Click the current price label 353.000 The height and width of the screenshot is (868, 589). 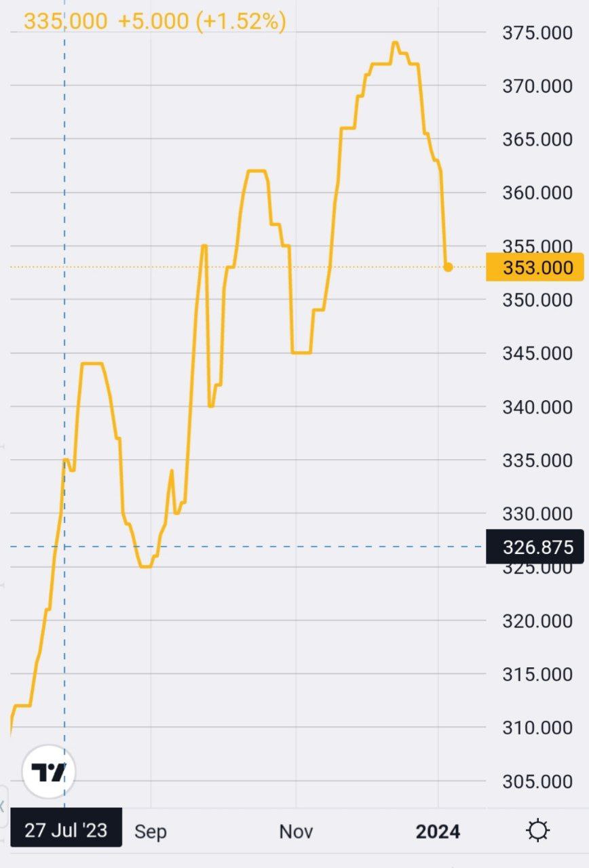(x=535, y=267)
